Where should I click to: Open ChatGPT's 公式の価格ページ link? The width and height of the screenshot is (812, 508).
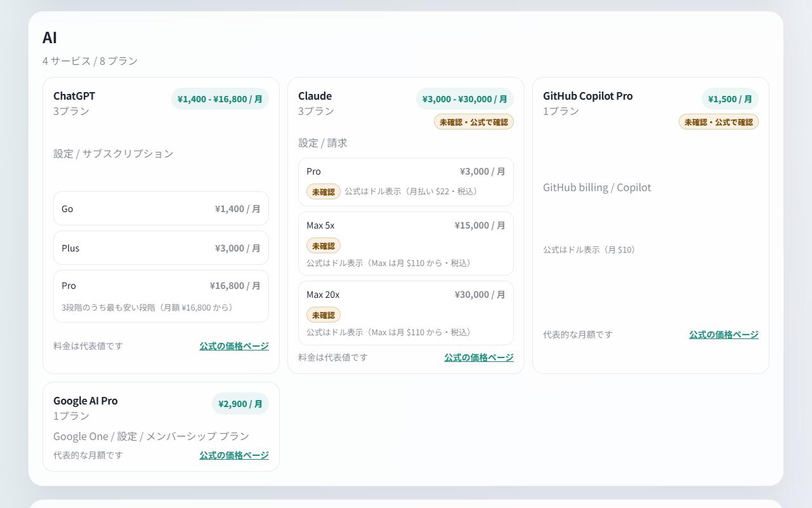pos(234,346)
